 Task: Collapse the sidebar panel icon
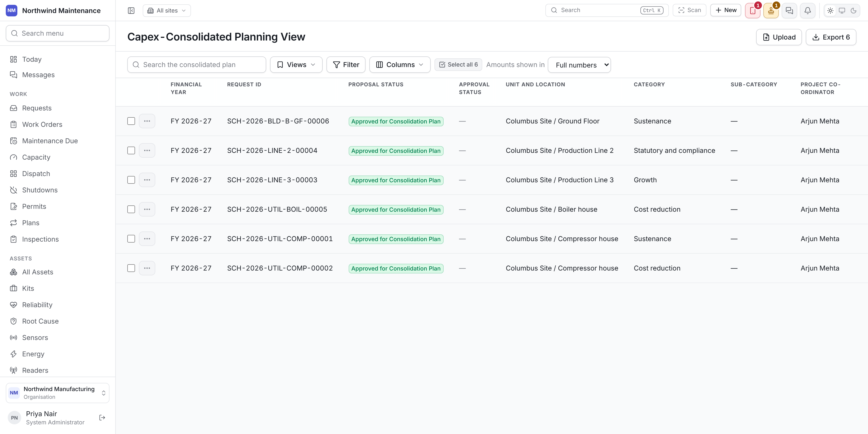click(x=131, y=10)
